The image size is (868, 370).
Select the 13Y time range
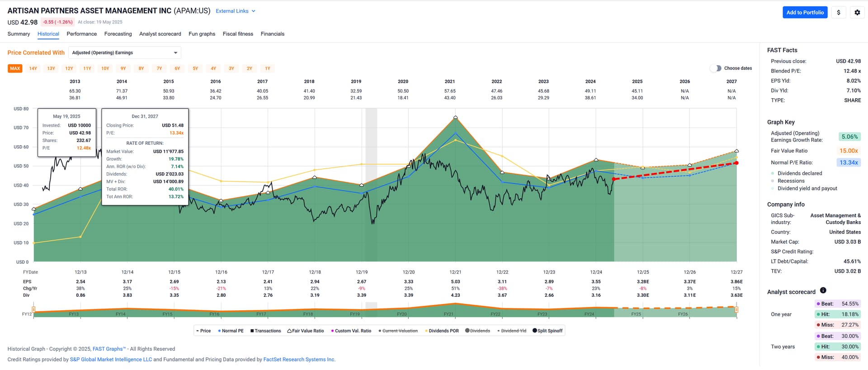point(51,68)
